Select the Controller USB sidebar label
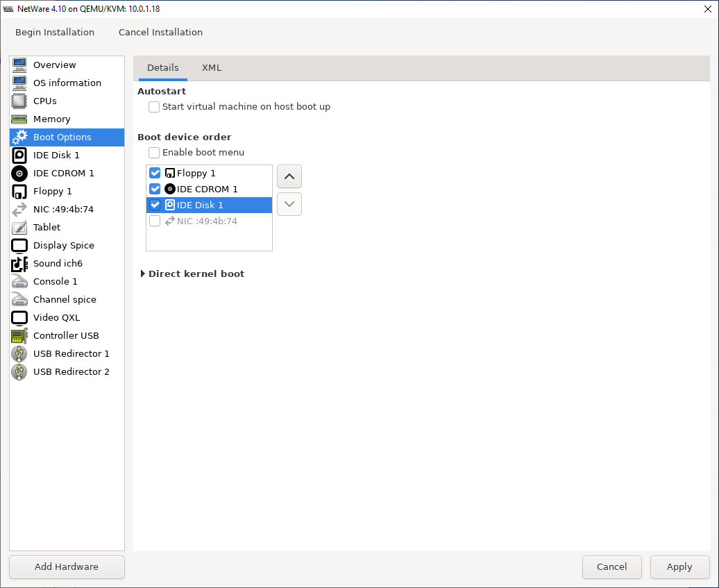 tap(66, 336)
